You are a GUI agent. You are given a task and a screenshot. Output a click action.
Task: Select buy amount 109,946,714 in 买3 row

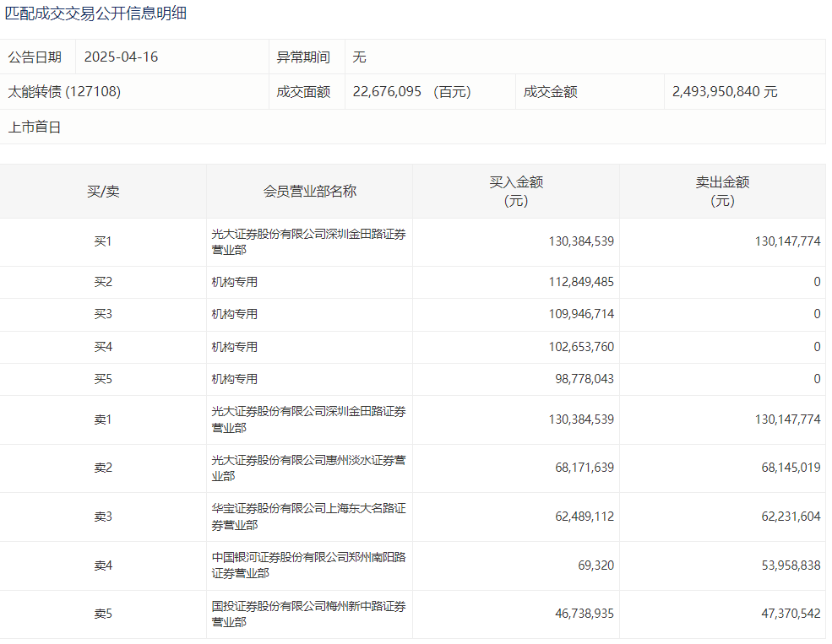point(581,314)
